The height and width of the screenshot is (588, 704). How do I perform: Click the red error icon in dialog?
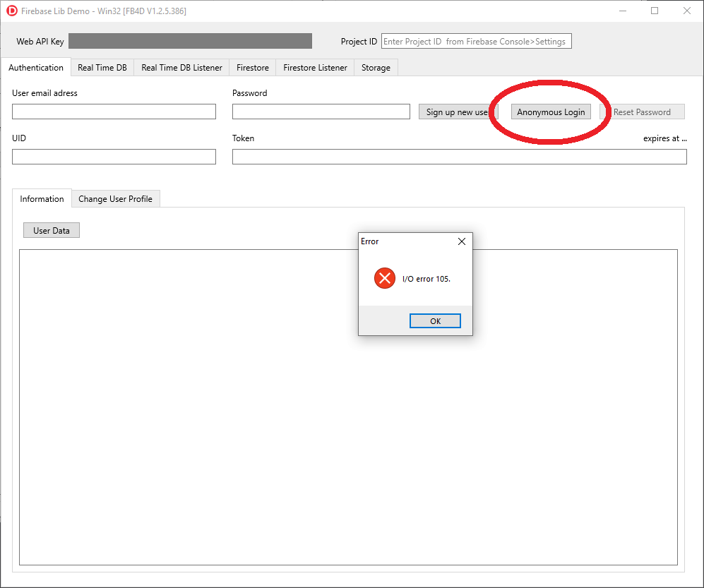click(x=385, y=278)
